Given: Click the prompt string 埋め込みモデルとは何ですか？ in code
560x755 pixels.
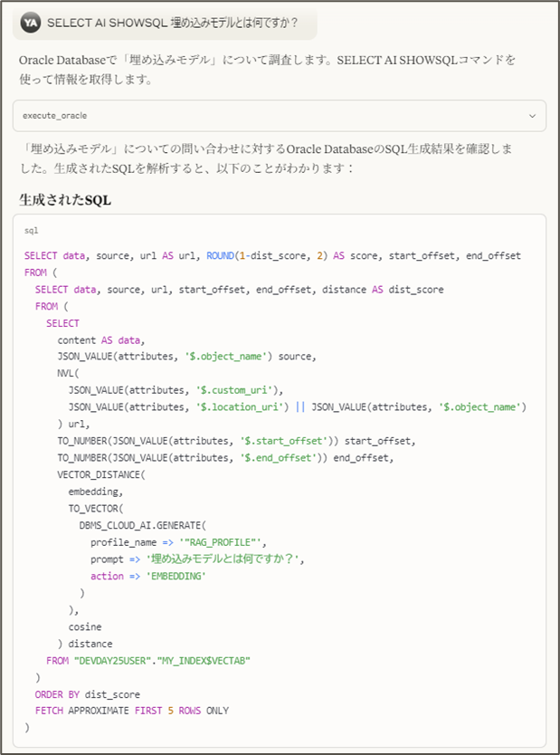Looking at the screenshot, I should coord(223,559).
